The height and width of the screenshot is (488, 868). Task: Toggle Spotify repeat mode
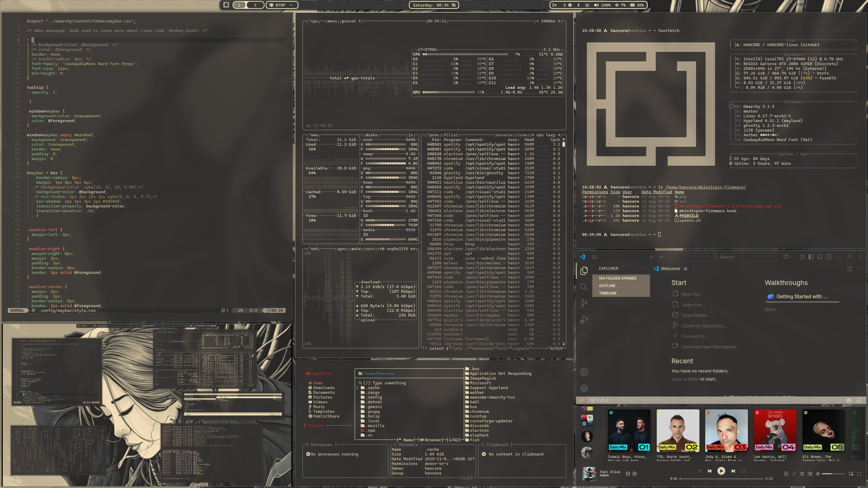coord(744,471)
